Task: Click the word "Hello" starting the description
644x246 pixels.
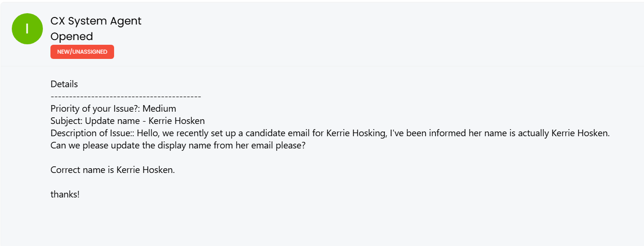Action: pyautogui.click(x=149, y=133)
